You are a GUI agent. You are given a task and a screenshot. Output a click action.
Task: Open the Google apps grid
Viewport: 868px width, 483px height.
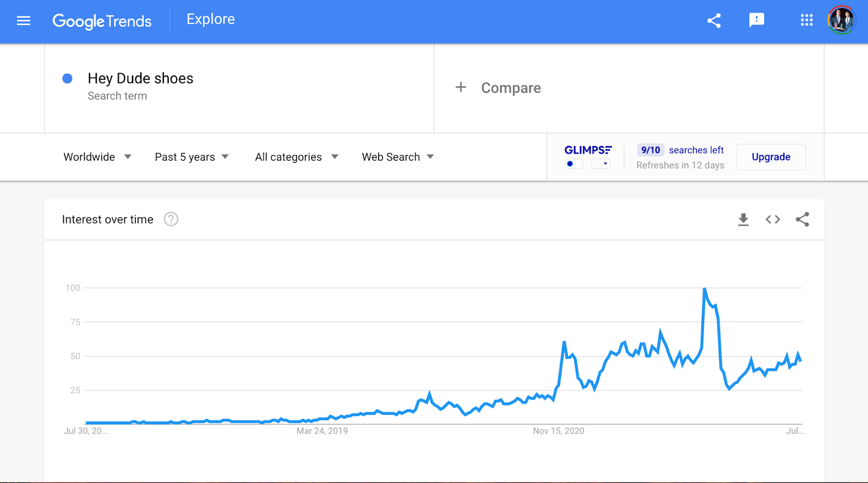[x=807, y=20]
